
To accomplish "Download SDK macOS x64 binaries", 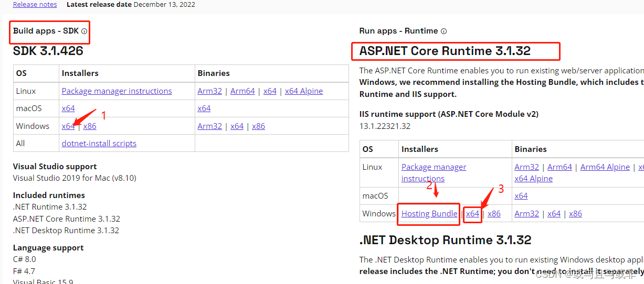I will click(x=204, y=108).
